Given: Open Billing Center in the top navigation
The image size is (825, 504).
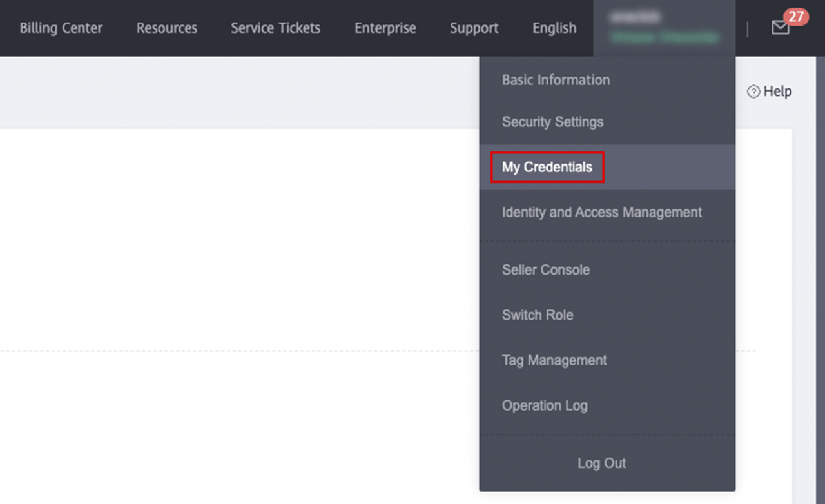Looking at the screenshot, I should coord(61,28).
